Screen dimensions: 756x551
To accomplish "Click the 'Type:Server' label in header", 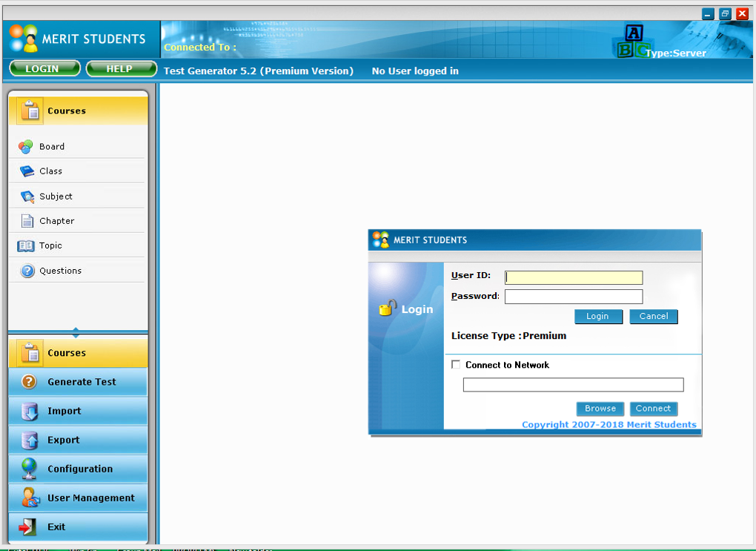I will (x=675, y=53).
